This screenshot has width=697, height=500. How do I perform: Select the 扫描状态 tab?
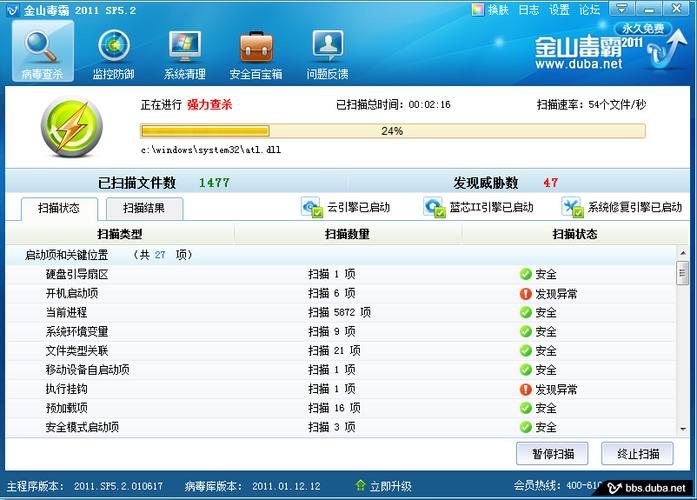[57, 208]
